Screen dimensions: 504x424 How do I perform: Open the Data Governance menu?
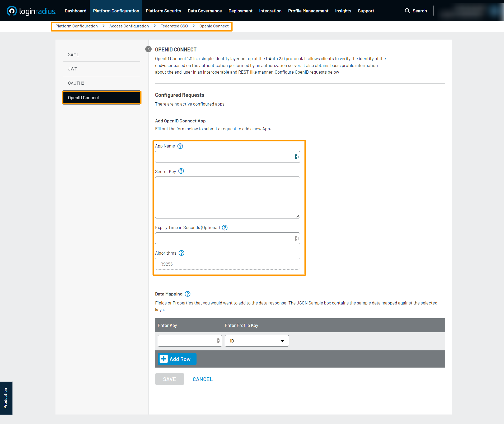[x=205, y=11]
